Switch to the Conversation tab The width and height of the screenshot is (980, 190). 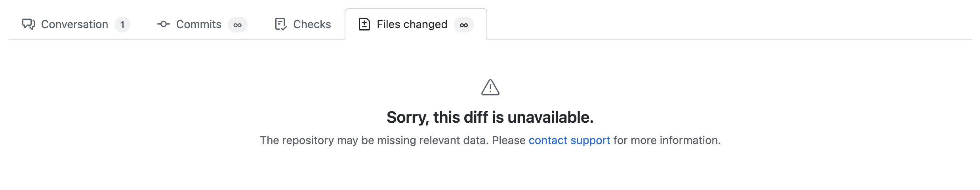tap(74, 24)
